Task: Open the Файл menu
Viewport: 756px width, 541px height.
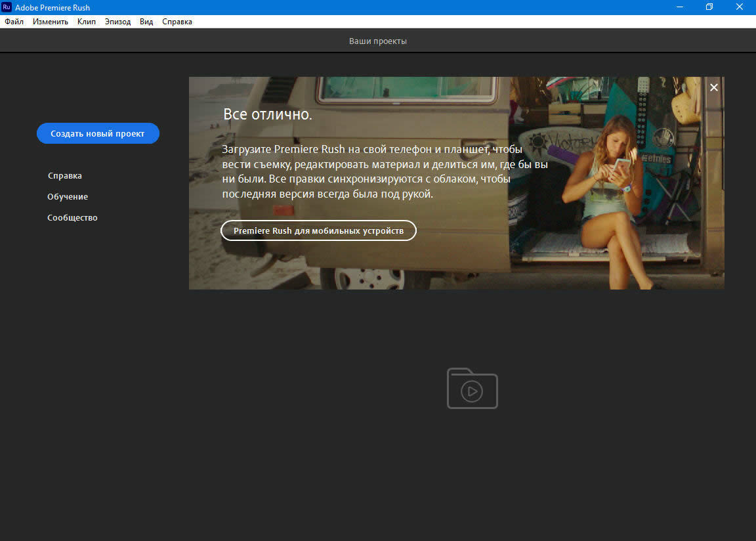Action: coord(14,22)
